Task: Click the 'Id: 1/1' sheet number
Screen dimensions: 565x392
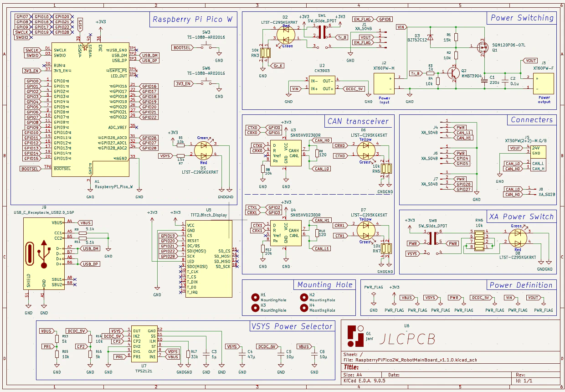Action: click(x=524, y=380)
